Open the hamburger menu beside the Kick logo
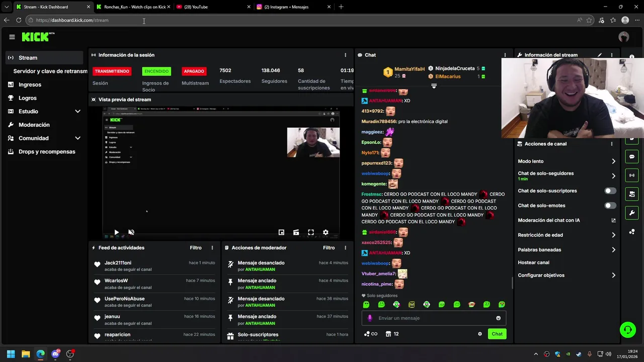This screenshot has width=644, height=362. point(12,37)
